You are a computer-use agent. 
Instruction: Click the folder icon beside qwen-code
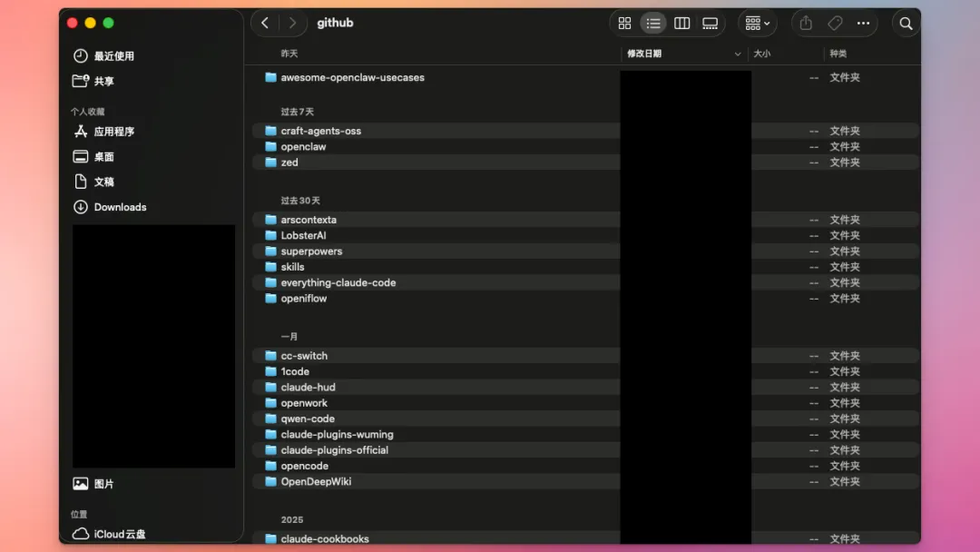270,419
